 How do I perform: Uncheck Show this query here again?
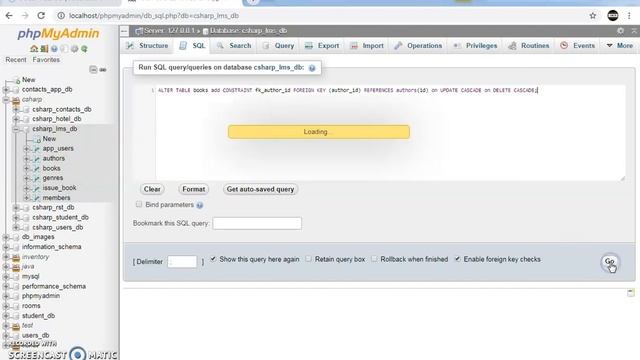[x=213, y=259]
